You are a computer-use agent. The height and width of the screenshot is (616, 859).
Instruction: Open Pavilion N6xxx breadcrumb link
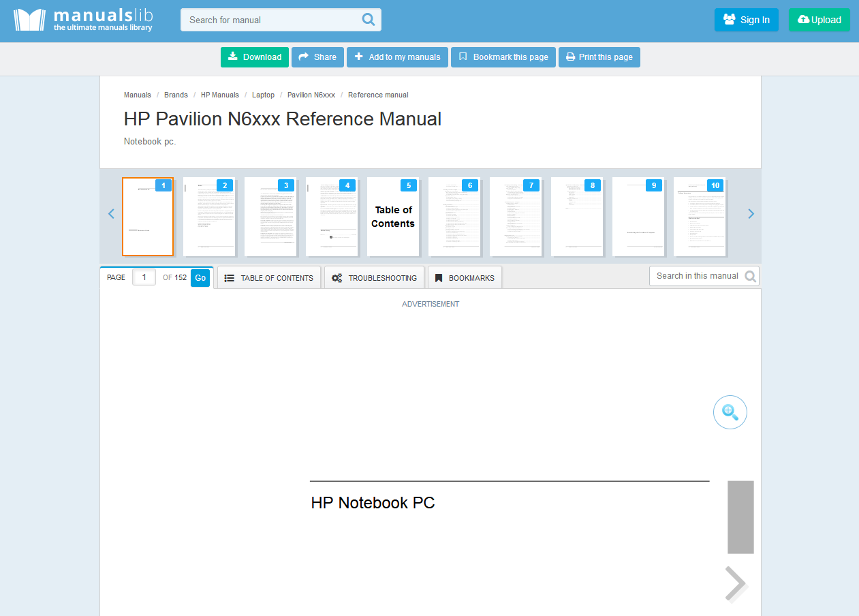click(311, 95)
